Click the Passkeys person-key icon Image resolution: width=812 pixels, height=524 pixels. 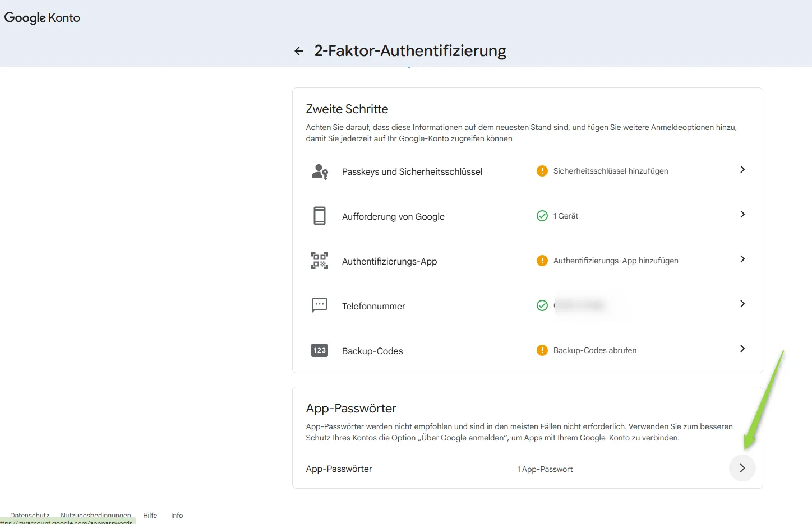(320, 171)
